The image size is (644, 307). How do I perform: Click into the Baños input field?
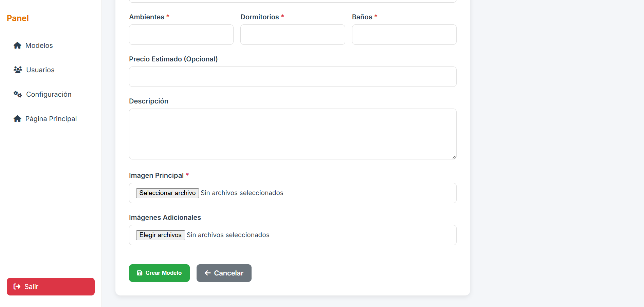[404, 35]
